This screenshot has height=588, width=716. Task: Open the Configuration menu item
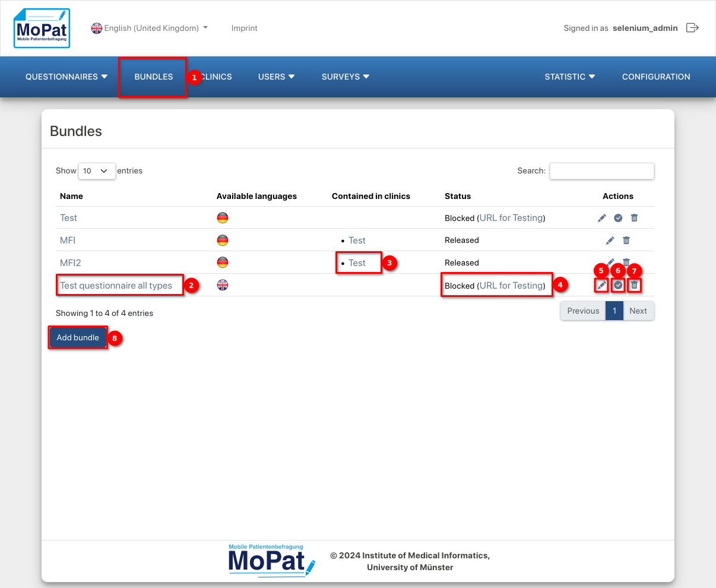click(655, 77)
